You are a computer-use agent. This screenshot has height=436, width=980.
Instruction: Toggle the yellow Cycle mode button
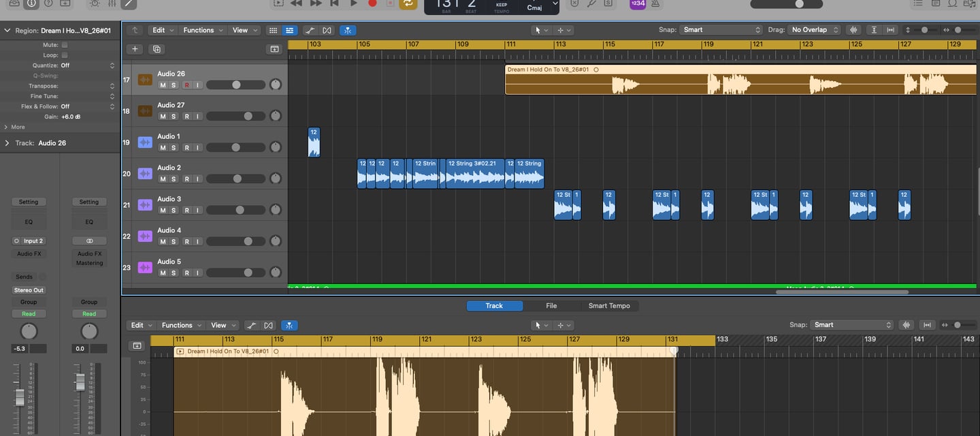408,3
